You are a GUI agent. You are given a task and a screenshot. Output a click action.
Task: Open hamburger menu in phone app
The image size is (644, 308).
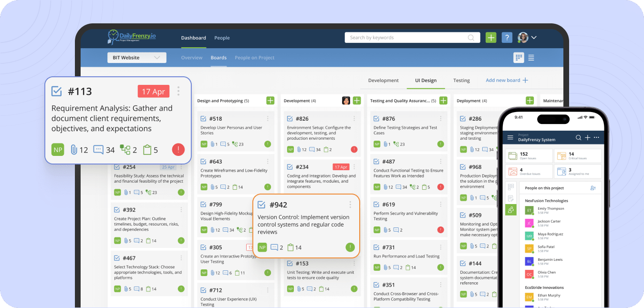point(510,137)
